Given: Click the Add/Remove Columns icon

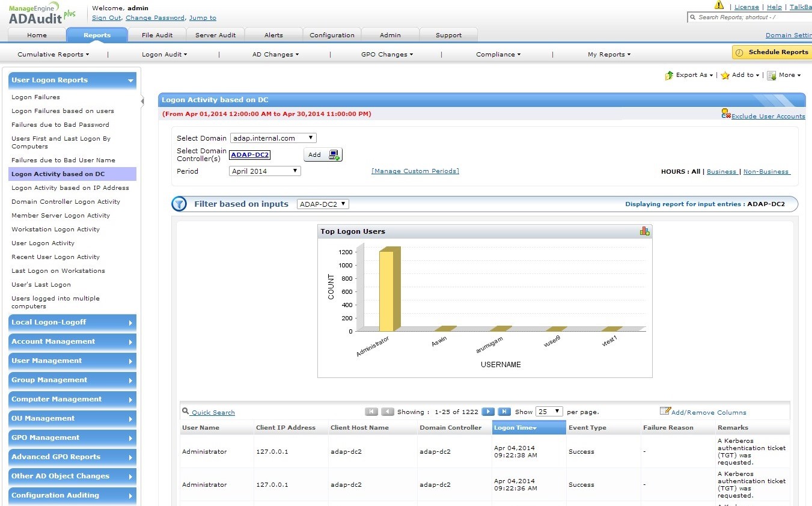Looking at the screenshot, I should (x=664, y=411).
